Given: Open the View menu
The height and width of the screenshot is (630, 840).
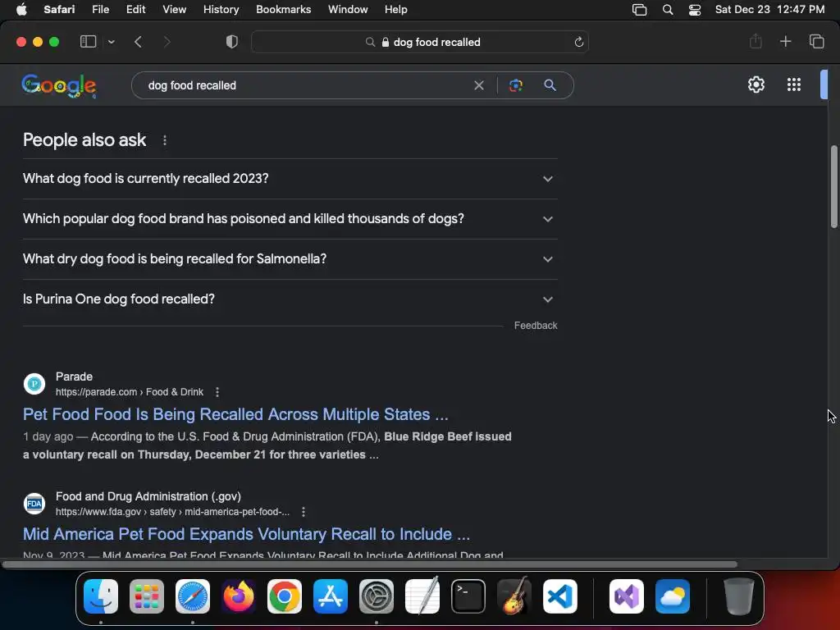Looking at the screenshot, I should click(x=174, y=10).
